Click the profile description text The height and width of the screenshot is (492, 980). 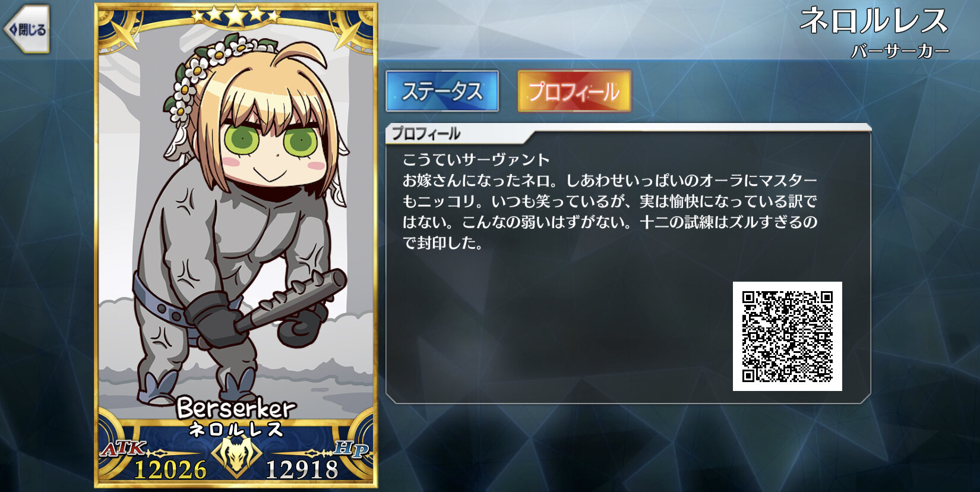click(610, 201)
